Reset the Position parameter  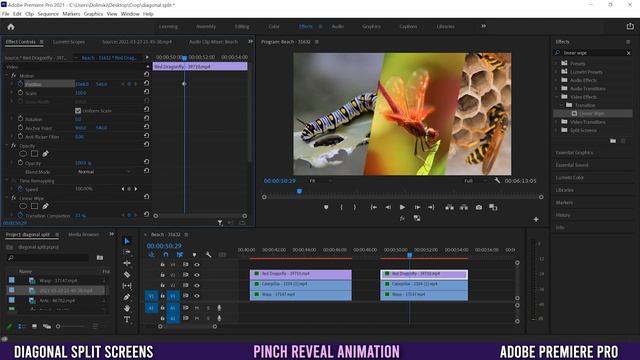[146, 83]
